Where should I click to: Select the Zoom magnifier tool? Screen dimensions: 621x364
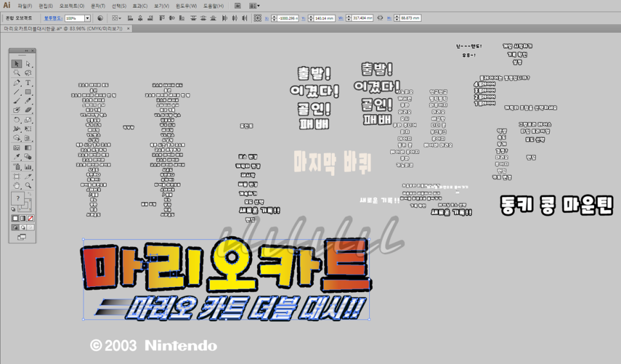click(28, 185)
